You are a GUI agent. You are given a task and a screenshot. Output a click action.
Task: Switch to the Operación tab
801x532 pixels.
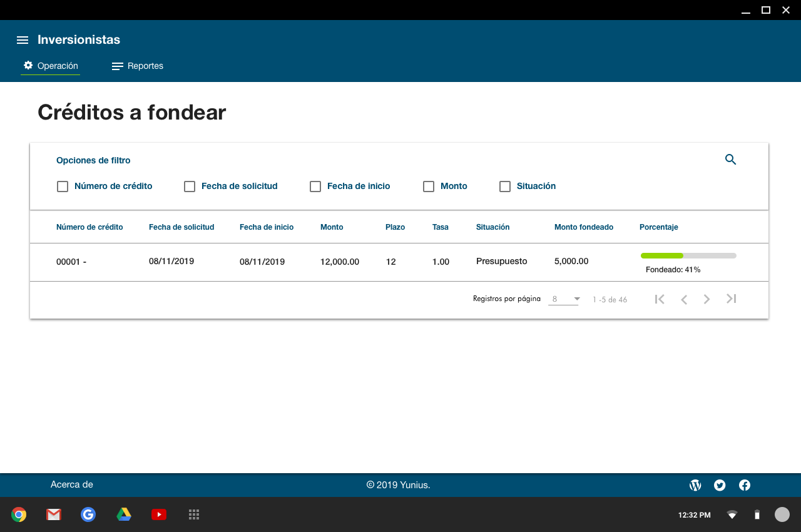pos(51,66)
